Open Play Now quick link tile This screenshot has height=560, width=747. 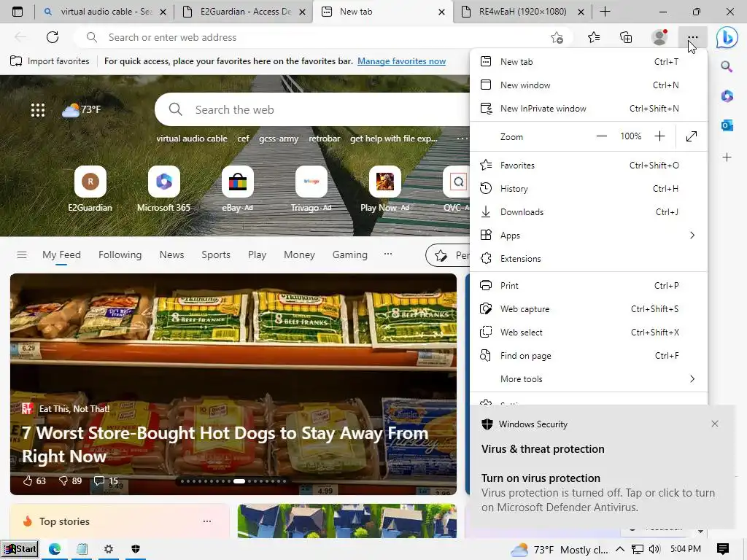tap(384, 189)
